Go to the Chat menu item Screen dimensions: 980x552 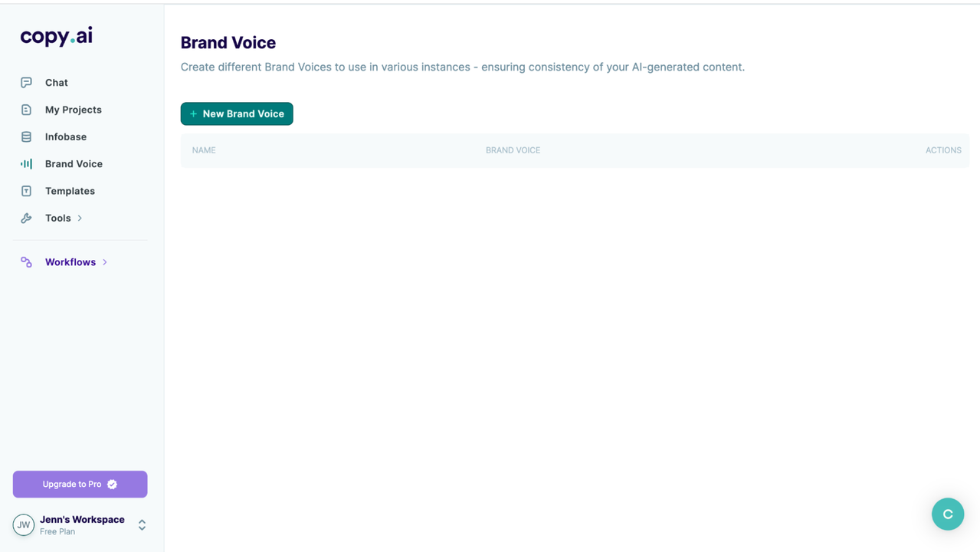coord(57,83)
